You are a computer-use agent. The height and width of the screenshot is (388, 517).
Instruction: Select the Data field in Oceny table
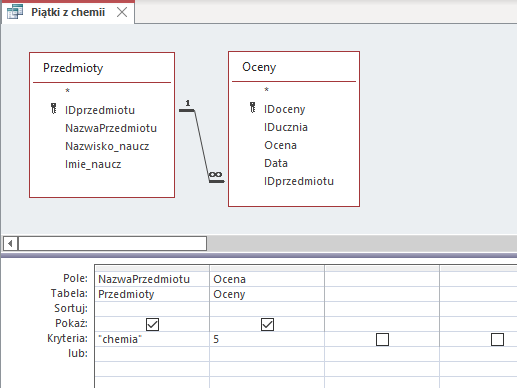tap(276, 163)
